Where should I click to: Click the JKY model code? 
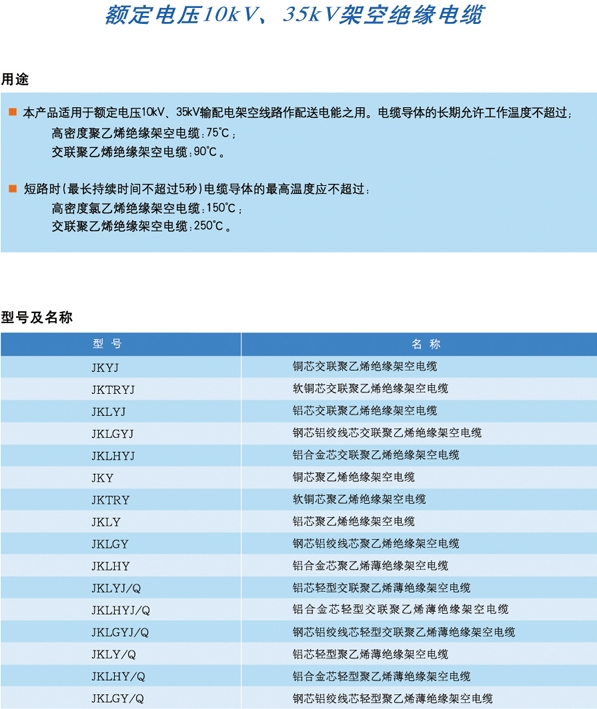(x=102, y=478)
